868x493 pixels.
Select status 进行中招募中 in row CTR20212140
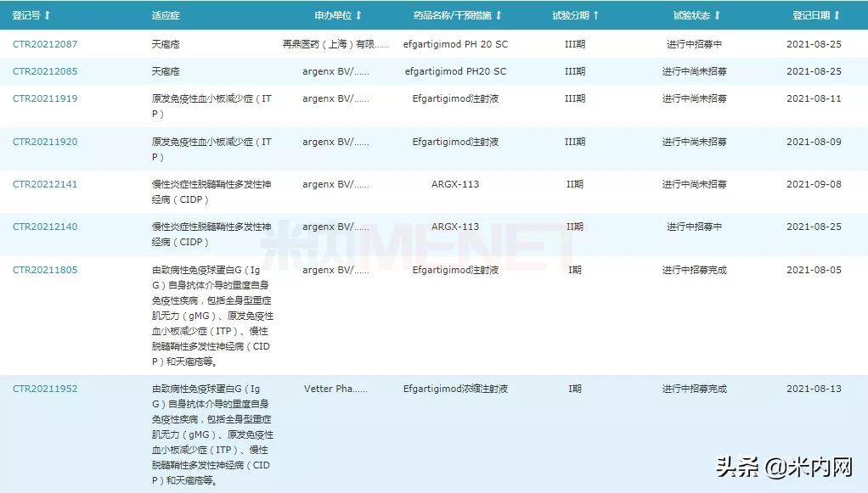(x=694, y=227)
